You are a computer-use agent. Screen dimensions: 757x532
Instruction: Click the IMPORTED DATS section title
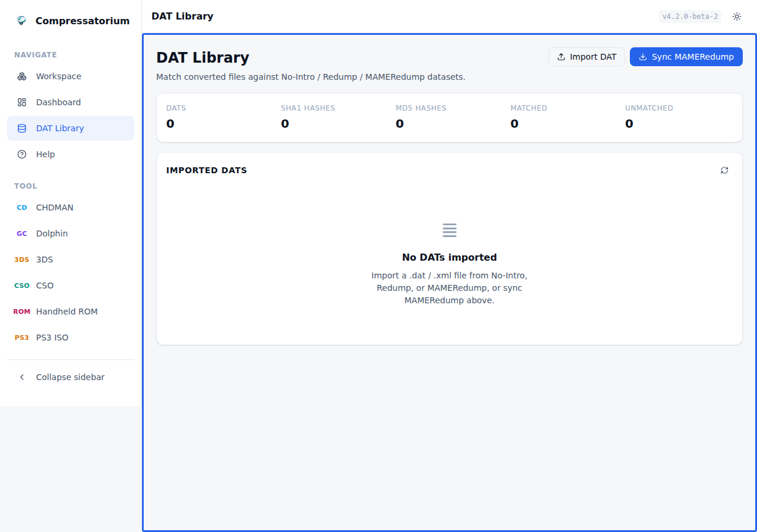pyautogui.click(x=206, y=170)
